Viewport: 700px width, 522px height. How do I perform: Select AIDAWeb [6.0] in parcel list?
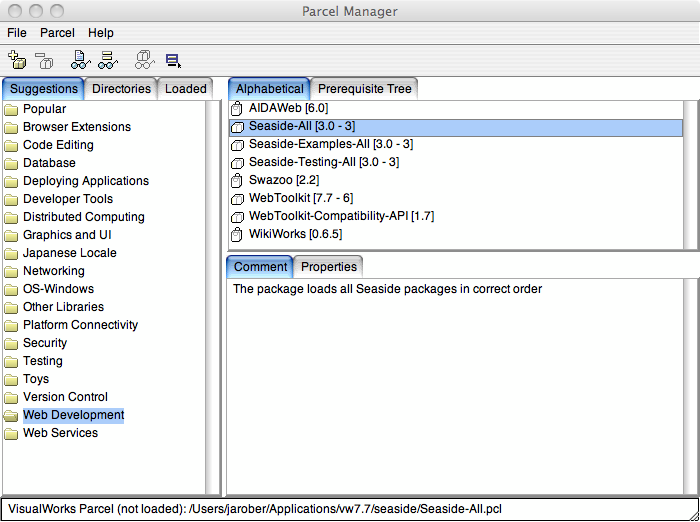(x=456, y=109)
